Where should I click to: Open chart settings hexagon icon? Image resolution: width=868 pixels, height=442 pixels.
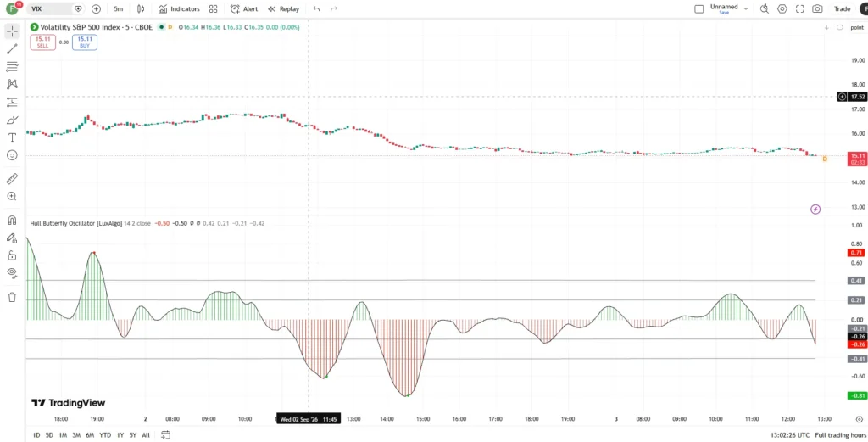point(782,8)
